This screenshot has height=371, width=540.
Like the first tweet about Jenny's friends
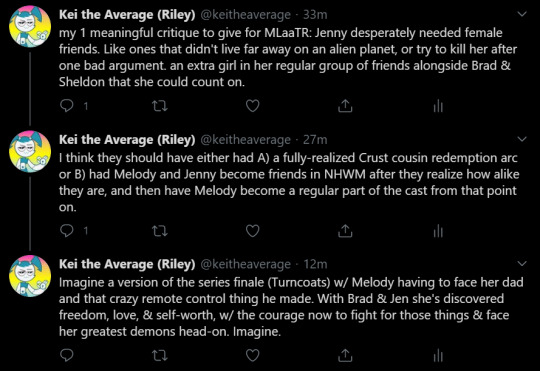(x=252, y=106)
